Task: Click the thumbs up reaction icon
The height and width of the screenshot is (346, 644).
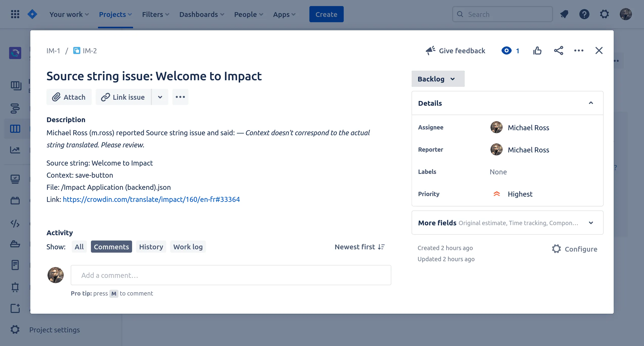Action: point(537,50)
